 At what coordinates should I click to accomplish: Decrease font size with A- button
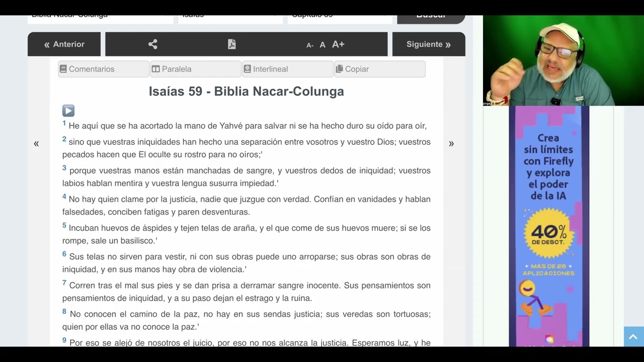coord(310,45)
